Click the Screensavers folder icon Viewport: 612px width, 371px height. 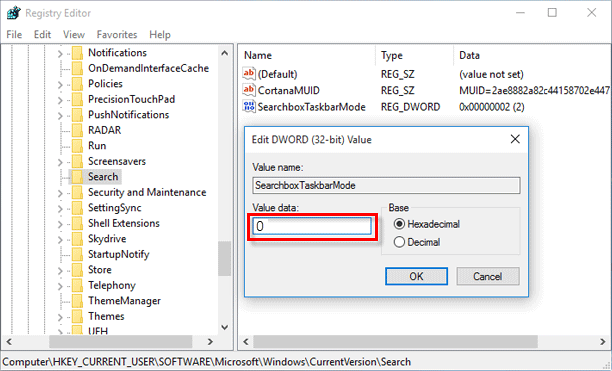(x=77, y=162)
